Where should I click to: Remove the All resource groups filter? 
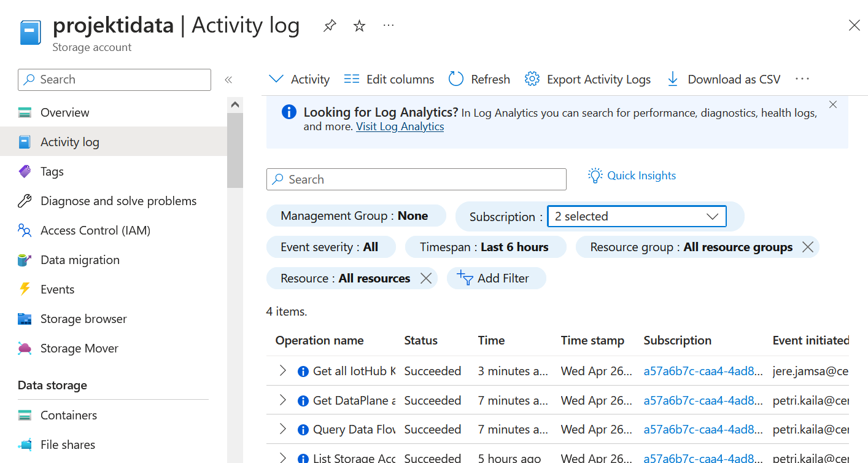pyautogui.click(x=808, y=247)
